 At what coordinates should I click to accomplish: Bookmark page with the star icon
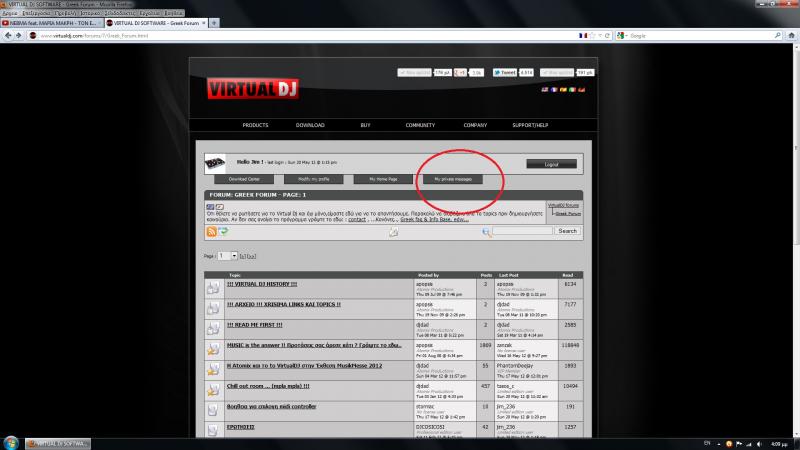(592, 36)
